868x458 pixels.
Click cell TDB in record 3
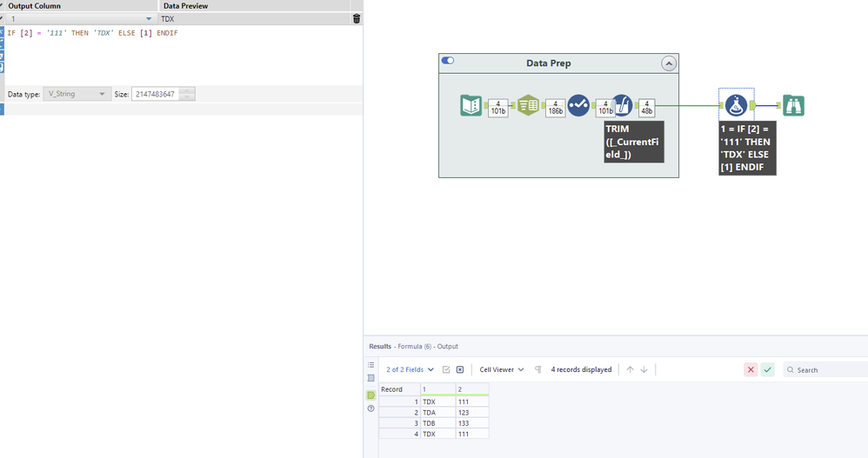[x=437, y=423]
